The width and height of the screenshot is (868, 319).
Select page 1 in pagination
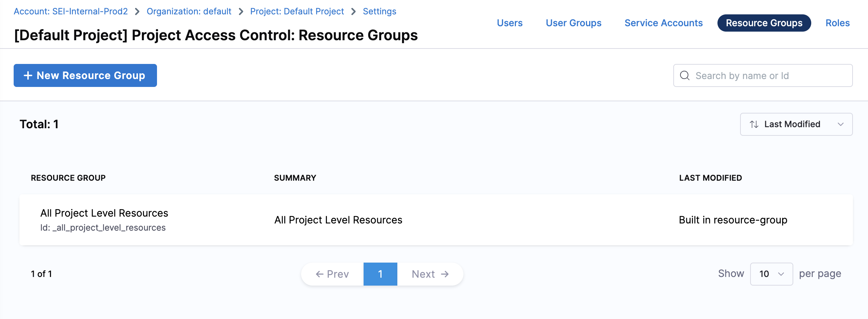coord(380,274)
